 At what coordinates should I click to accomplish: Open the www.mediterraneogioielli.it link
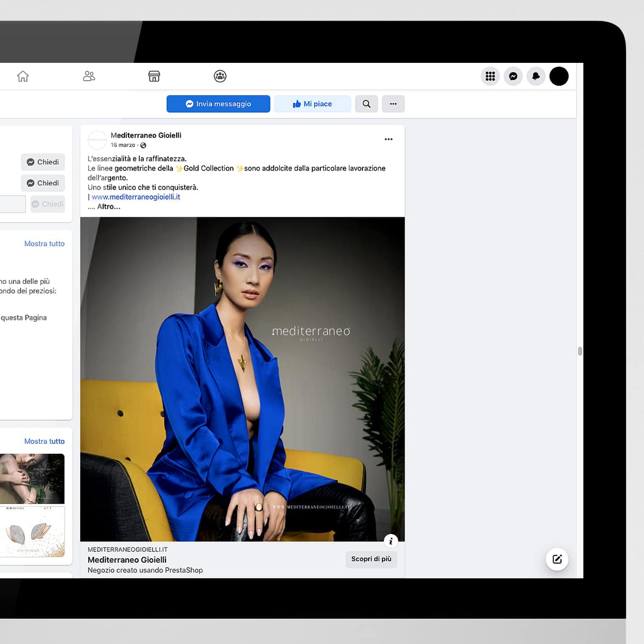tap(136, 197)
